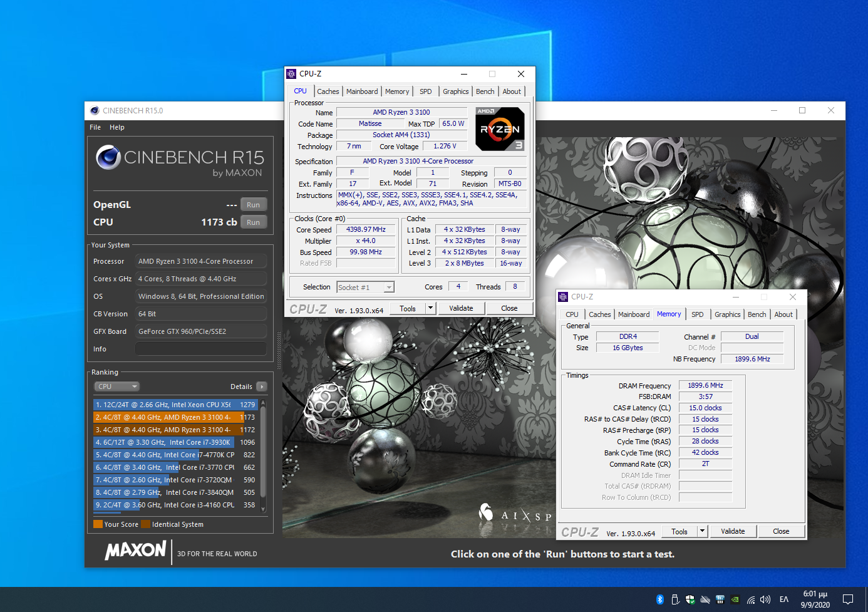Click the blue bar-chart tray icon
Screen dimensions: 868x612
coord(720,599)
